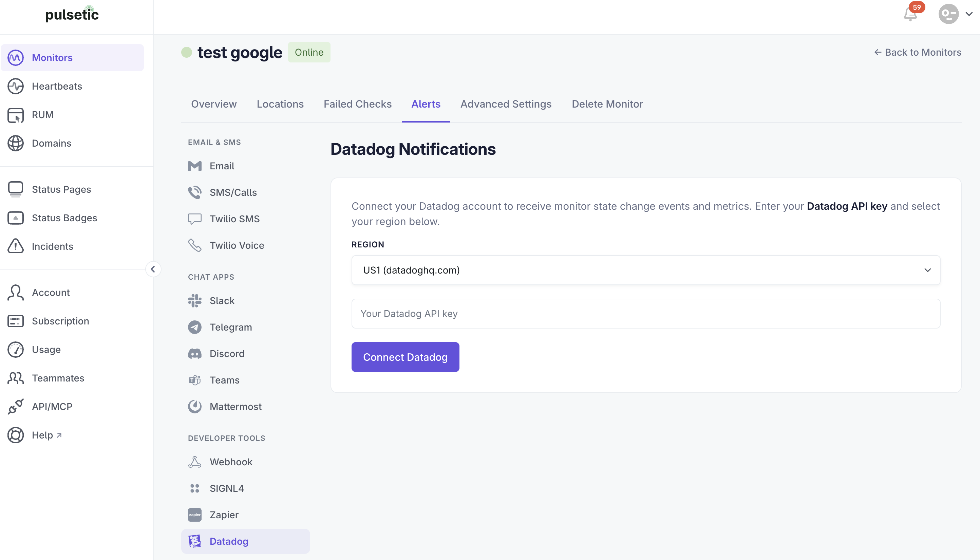
Task: Click the Online status badge
Action: 309,52
